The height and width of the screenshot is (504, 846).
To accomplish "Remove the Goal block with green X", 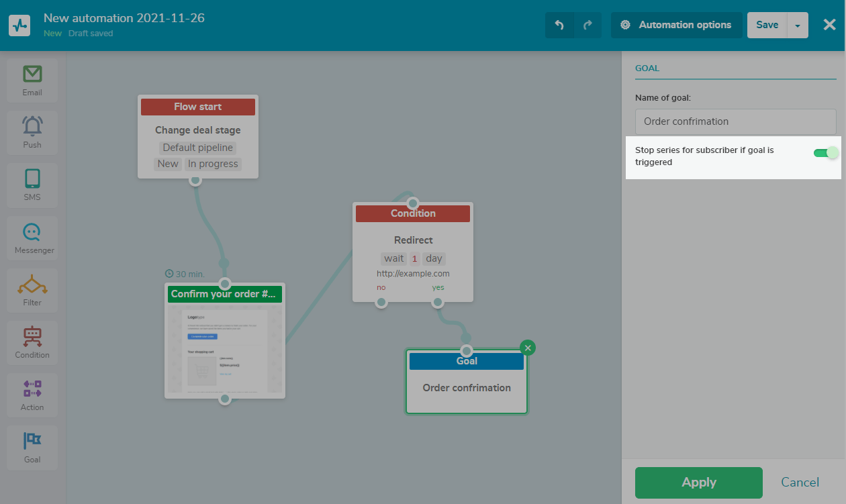I will point(528,348).
